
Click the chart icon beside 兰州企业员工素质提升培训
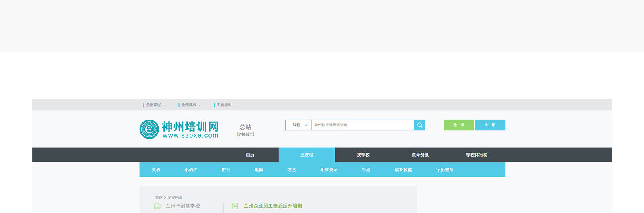[x=235, y=206]
